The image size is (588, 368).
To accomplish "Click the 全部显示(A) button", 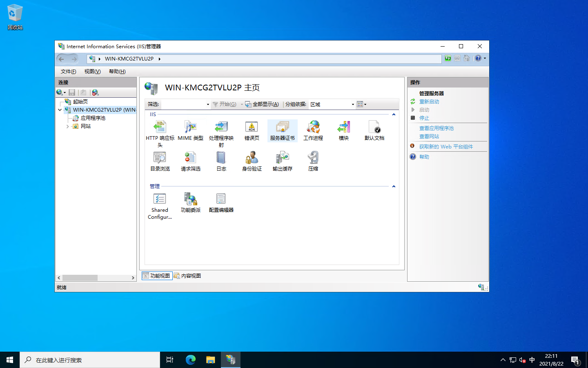I will click(262, 104).
